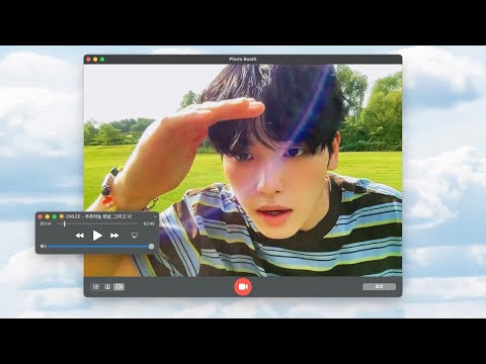486x364 pixels.
Task: Open the AirPlay output icon
Action: click(135, 235)
